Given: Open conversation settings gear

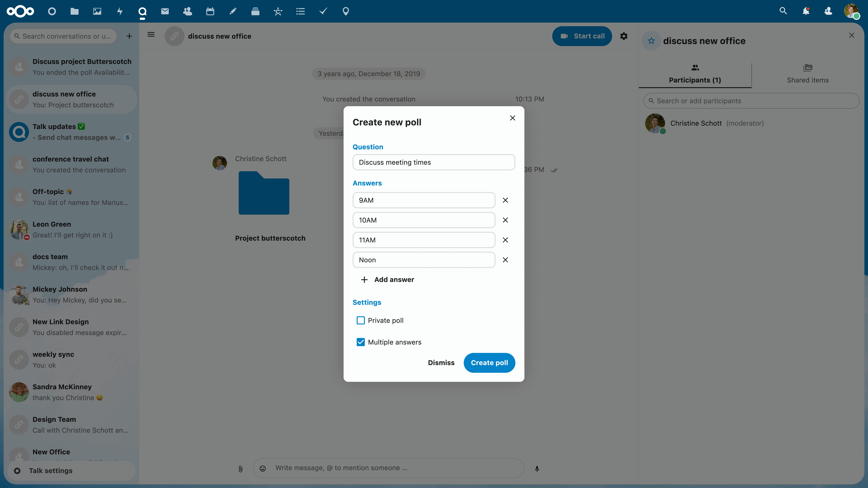Looking at the screenshot, I should click(624, 36).
